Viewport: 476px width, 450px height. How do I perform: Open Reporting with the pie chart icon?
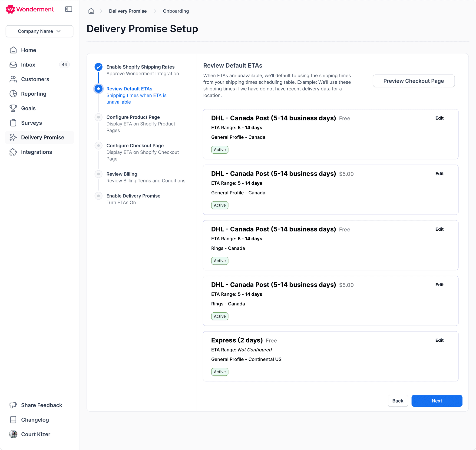coord(13,94)
